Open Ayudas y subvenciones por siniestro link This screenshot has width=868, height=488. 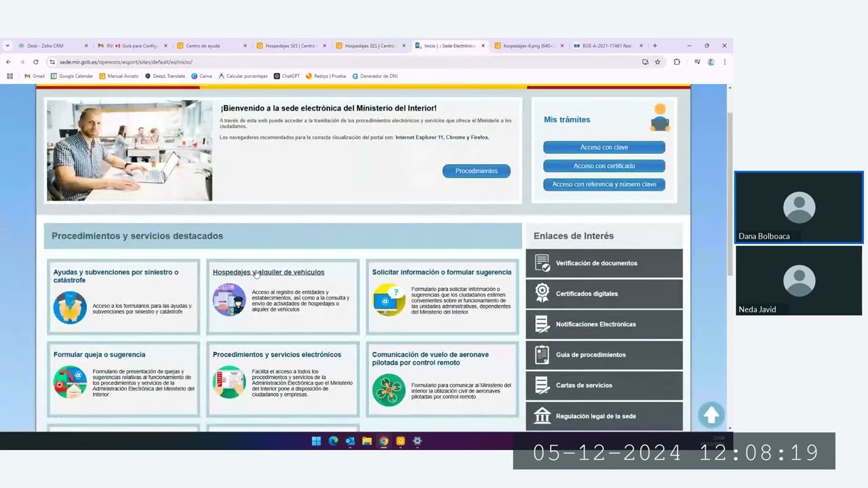pyautogui.click(x=116, y=276)
